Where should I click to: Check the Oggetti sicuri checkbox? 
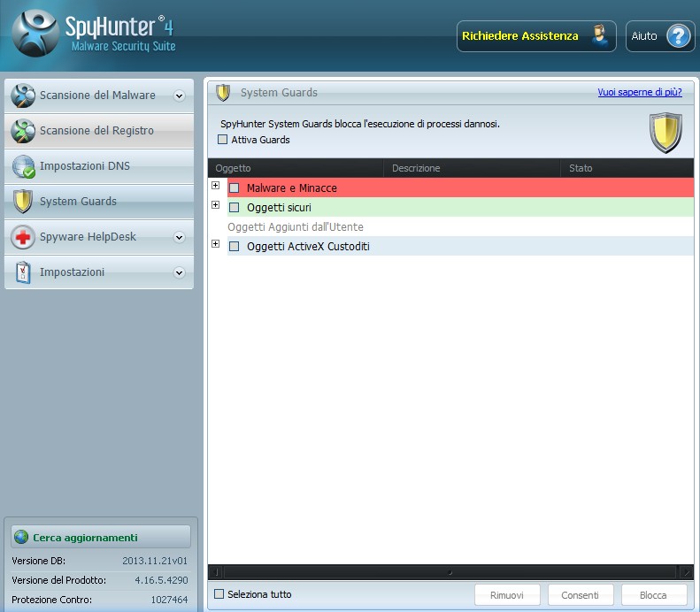pyautogui.click(x=234, y=208)
